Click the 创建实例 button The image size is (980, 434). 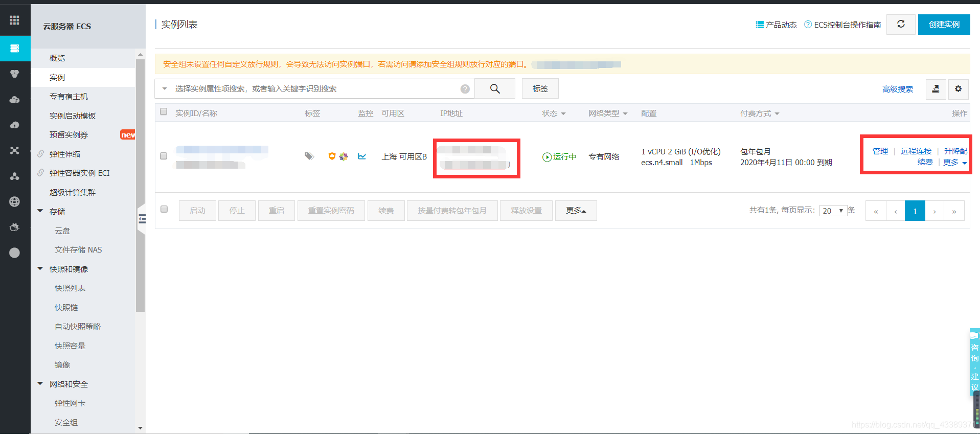(x=944, y=25)
